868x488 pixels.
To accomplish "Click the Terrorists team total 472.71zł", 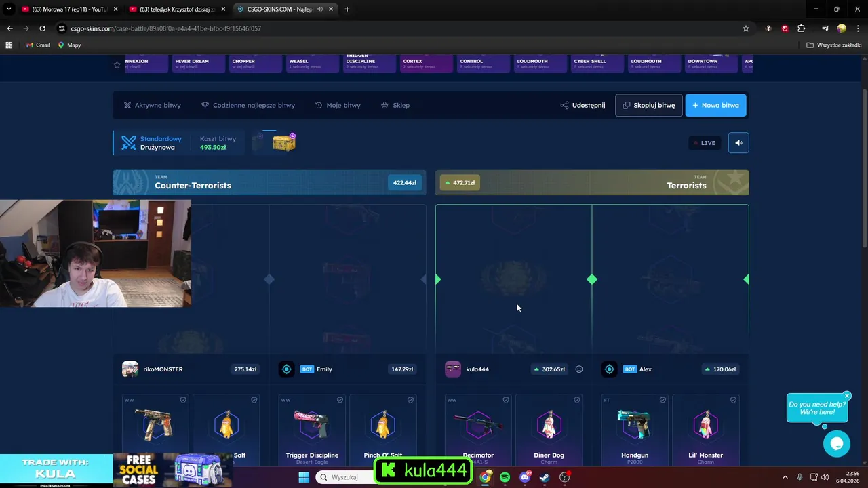I will tap(460, 182).
